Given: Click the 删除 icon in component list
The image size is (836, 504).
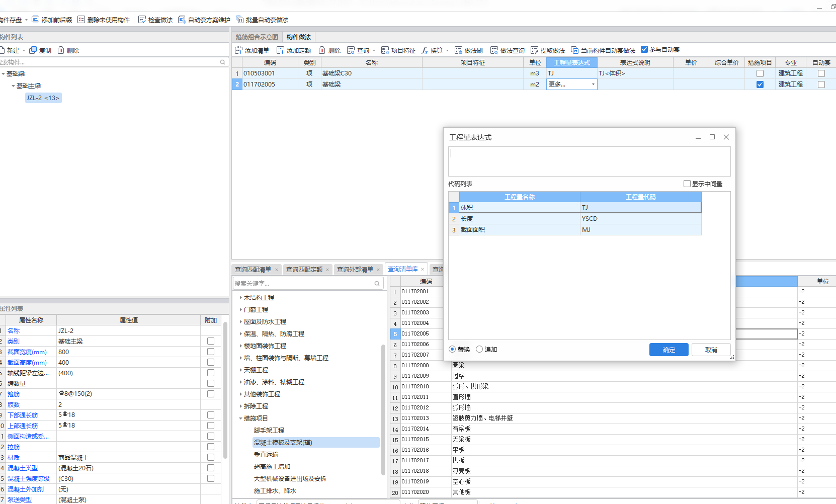Looking at the screenshot, I should point(61,50).
